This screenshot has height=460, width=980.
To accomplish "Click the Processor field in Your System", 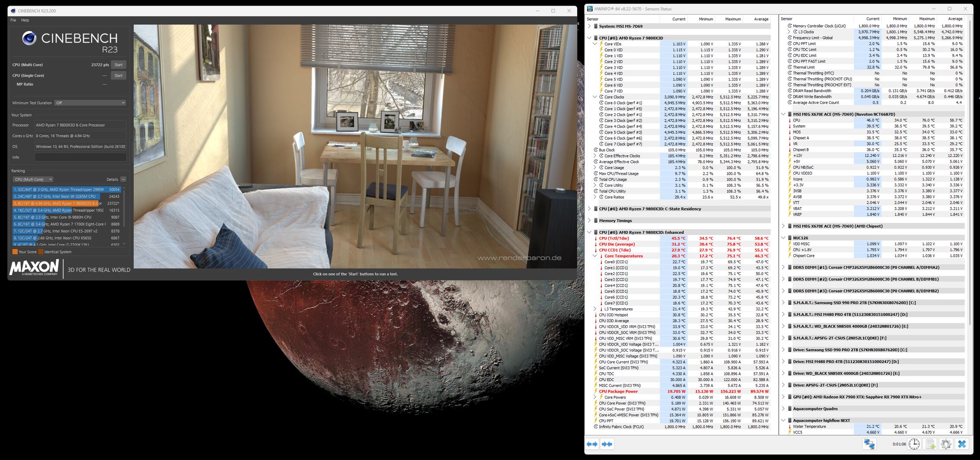I will [80, 125].
